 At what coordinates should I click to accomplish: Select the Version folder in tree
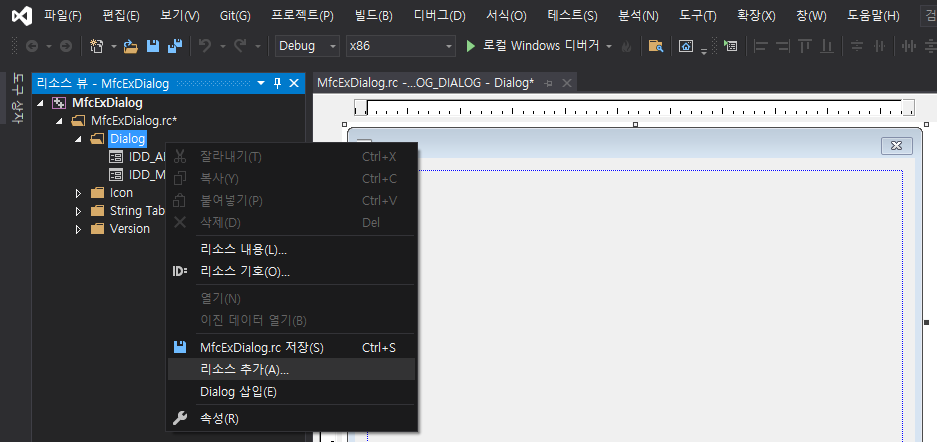pos(130,229)
